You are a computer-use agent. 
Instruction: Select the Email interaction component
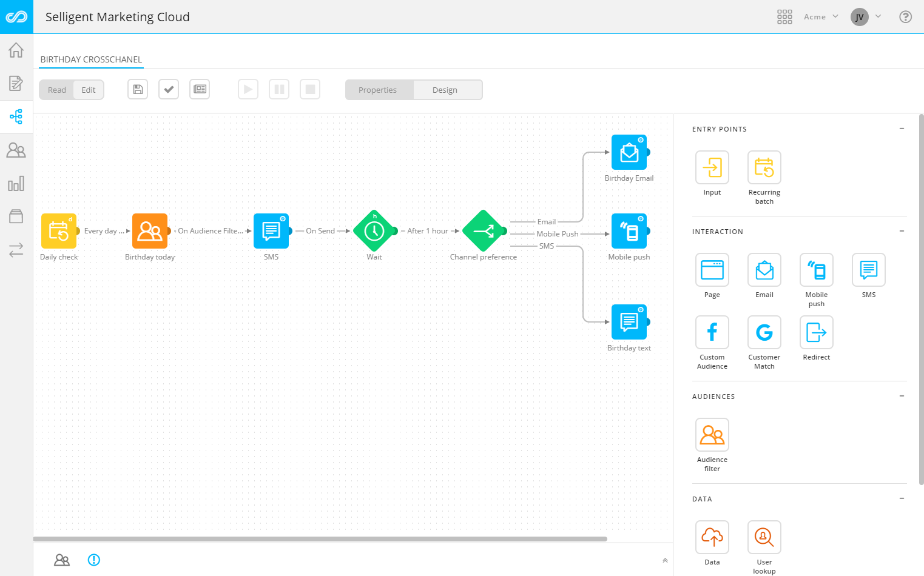point(764,270)
